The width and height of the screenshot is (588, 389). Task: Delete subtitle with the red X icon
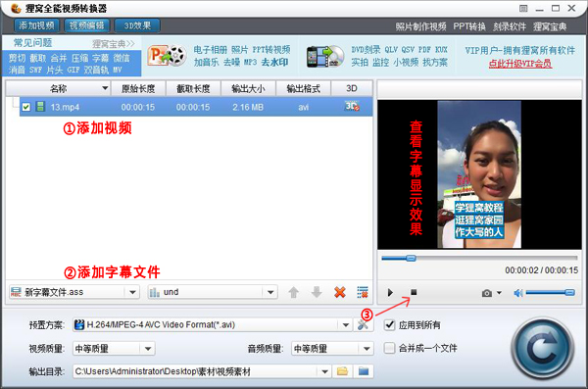340,292
